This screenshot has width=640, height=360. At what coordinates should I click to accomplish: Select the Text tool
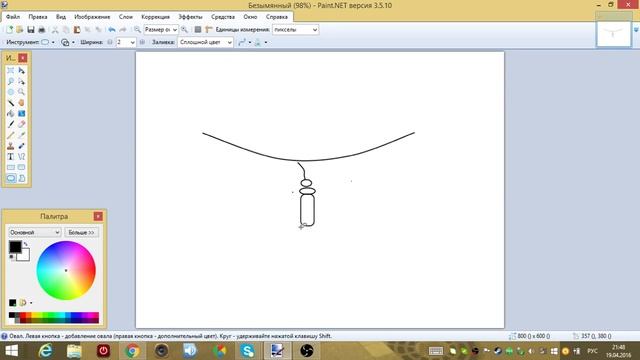pyautogui.click(x=11, y=156)
